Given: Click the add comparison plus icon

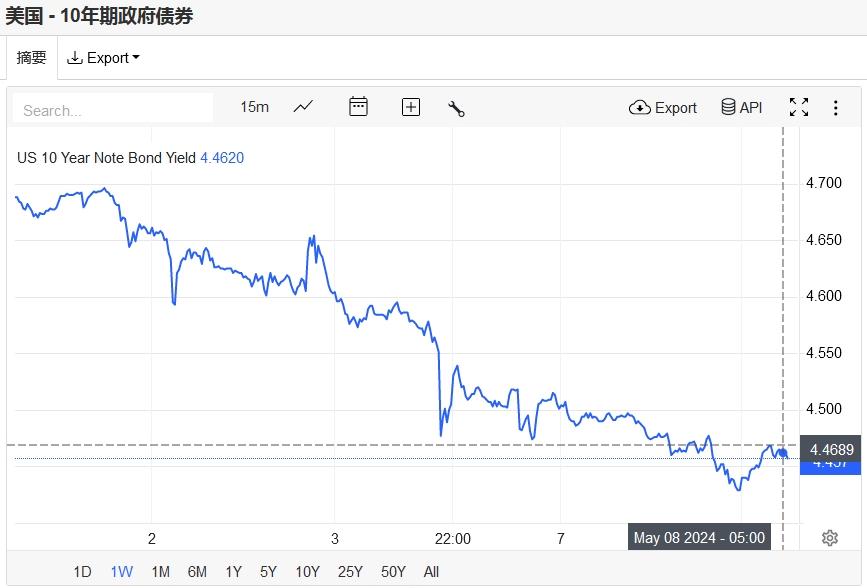Looking at the screenshot, I should [x=411, y=107].
